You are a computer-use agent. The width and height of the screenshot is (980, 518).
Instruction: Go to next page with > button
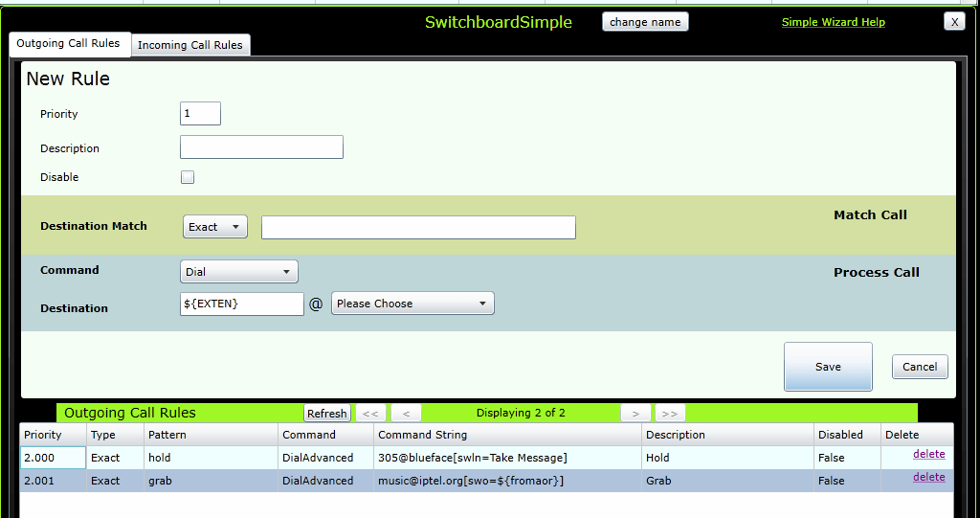635,413
